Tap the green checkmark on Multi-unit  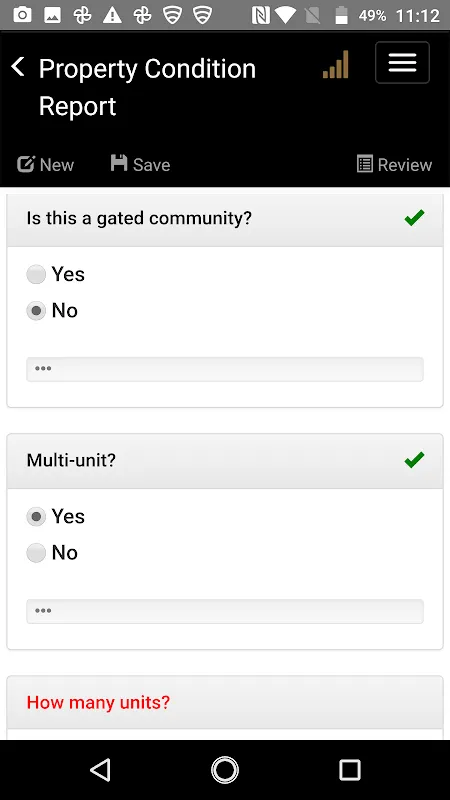pos(414,460)
